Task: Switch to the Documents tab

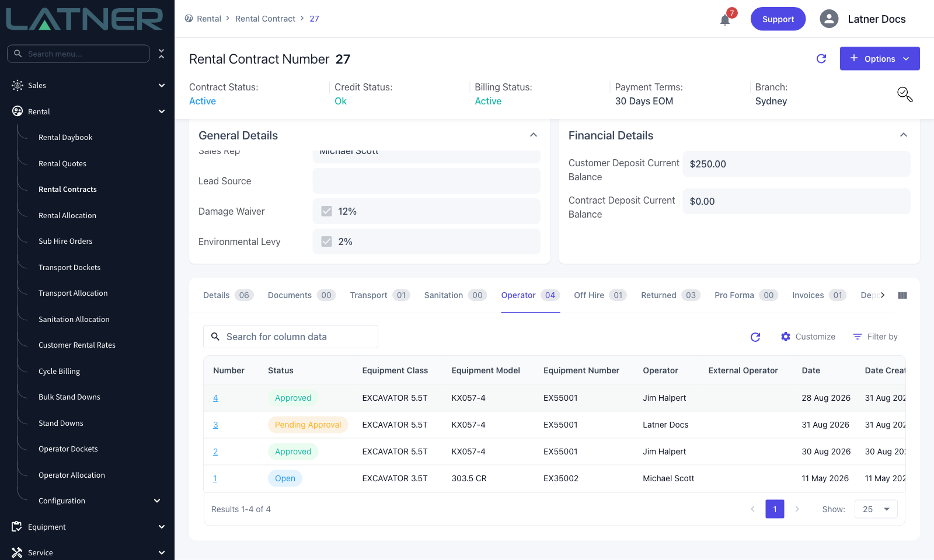Action: click(x=301, y=295)
